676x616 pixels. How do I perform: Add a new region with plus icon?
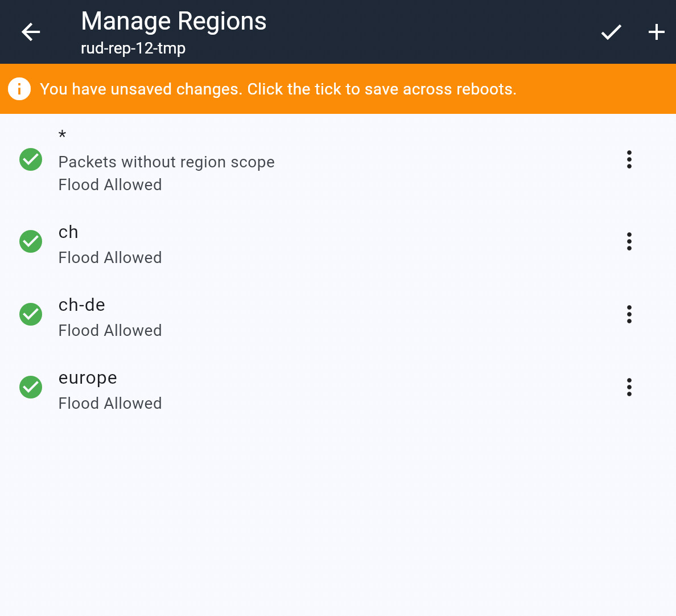(x=657, y=32)
